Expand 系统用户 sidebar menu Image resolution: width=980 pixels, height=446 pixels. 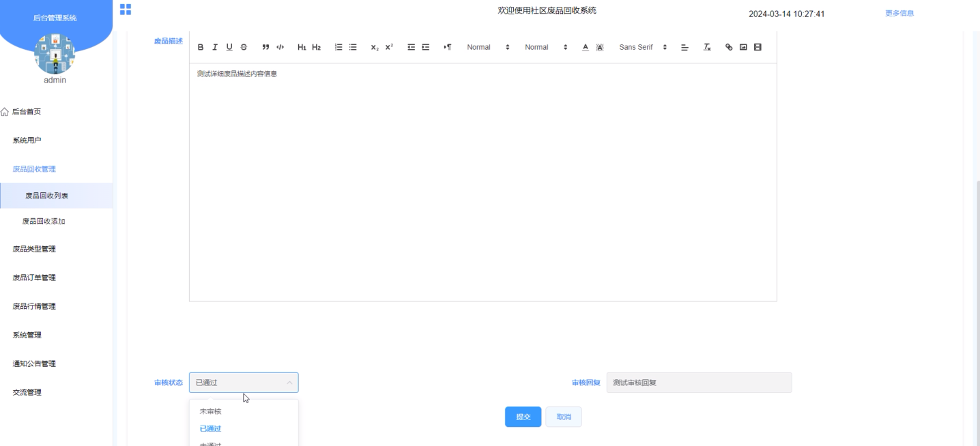[56, 140]
